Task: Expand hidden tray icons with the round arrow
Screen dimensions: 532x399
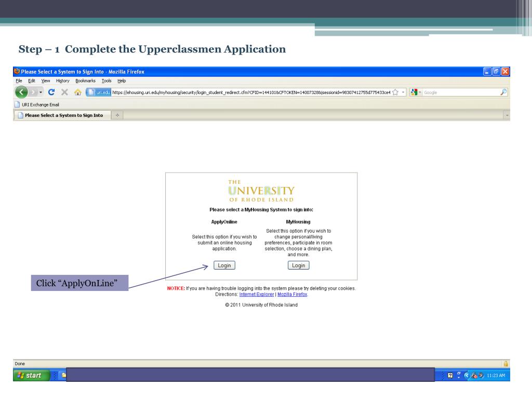Action: pos(467,375)
